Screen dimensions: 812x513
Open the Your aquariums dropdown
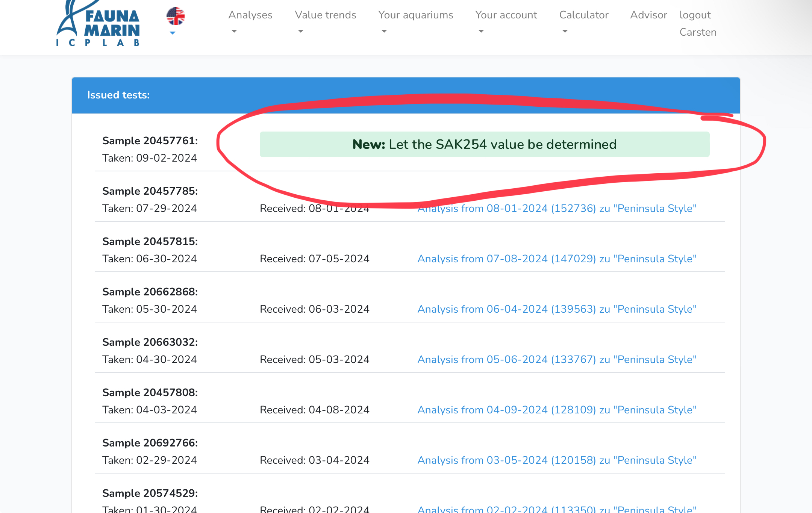415,15
